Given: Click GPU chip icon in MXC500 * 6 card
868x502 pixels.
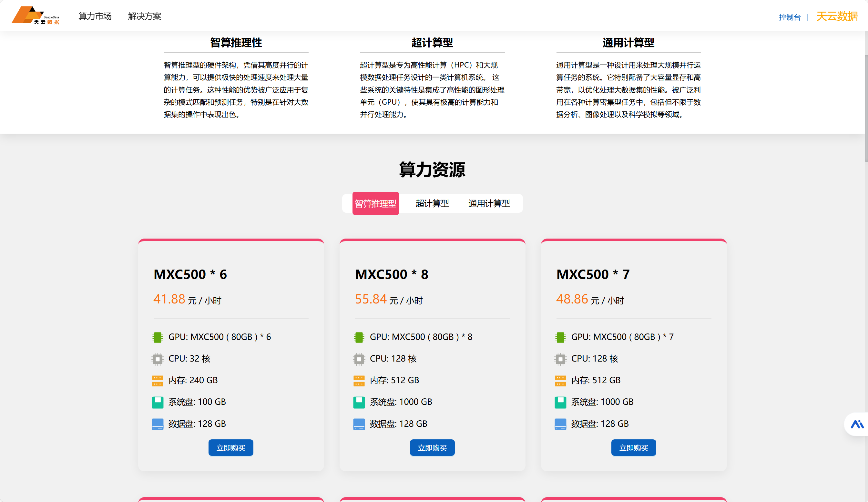Looking at the screenshot, I should [x=158, y=337].
